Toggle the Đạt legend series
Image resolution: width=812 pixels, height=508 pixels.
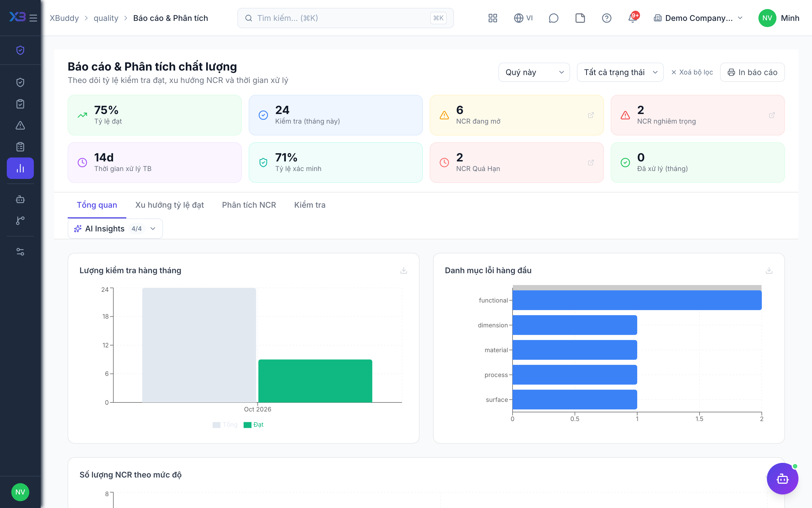pyautogui.click(x=253, y=425)
